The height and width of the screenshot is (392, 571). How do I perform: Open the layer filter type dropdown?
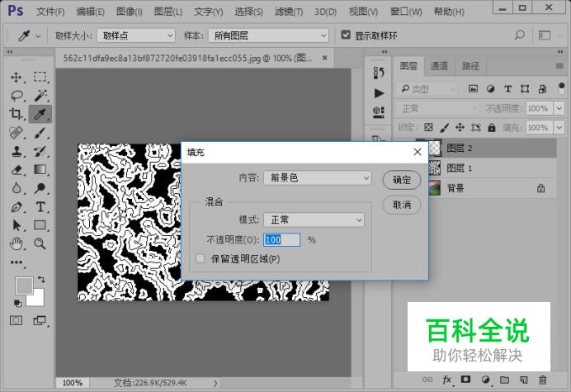426,88
